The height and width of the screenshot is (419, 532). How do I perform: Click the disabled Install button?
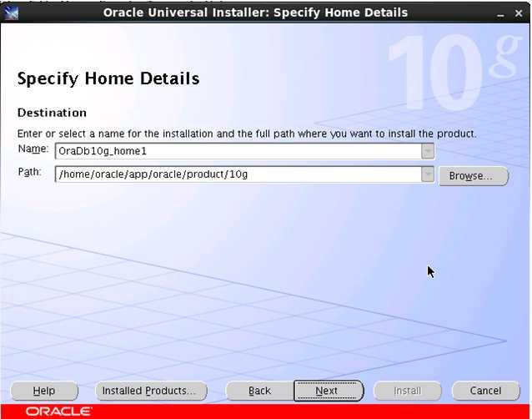point(407,391)
